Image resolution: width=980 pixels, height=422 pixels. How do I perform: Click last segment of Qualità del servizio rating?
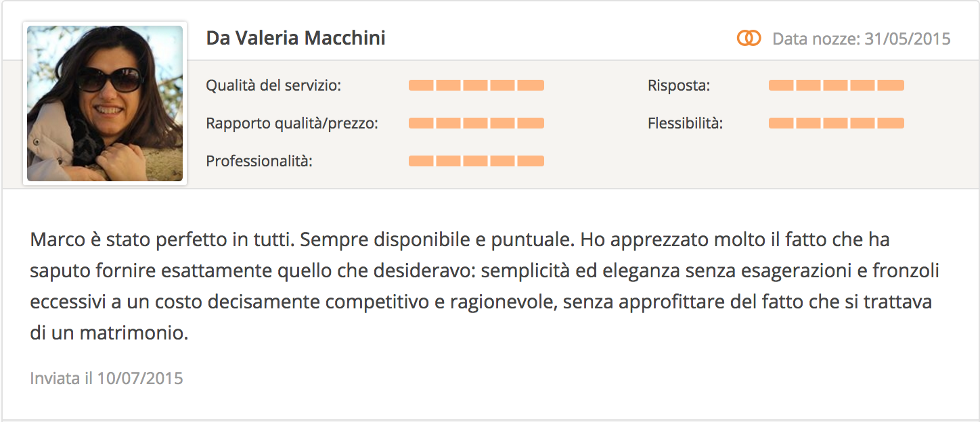[531, 85]
